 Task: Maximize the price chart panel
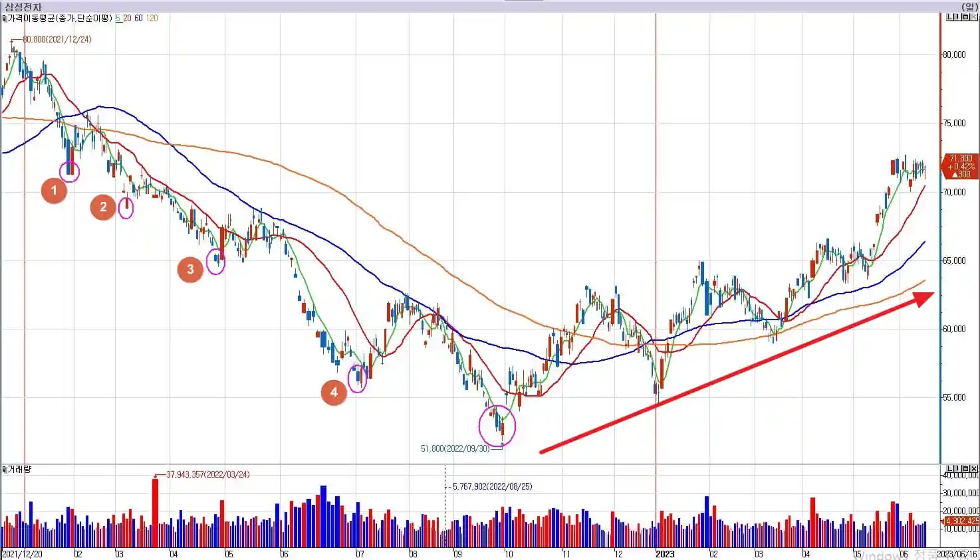coord(965,17)
